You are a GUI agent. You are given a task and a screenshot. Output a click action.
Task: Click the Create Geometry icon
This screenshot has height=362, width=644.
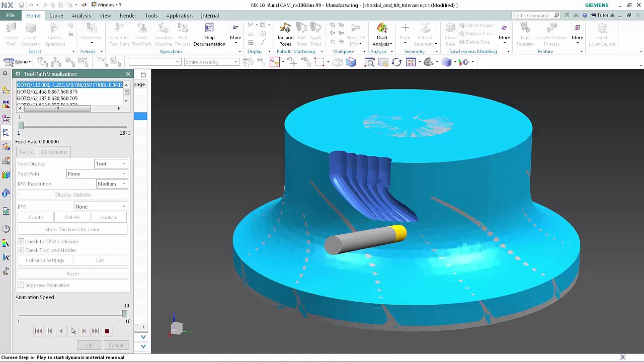31,35
